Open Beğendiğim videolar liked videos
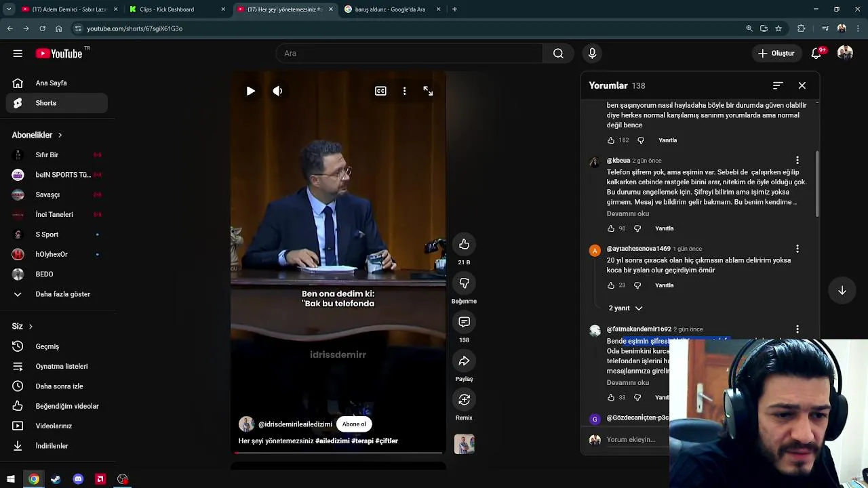 (x=57, y=406)
